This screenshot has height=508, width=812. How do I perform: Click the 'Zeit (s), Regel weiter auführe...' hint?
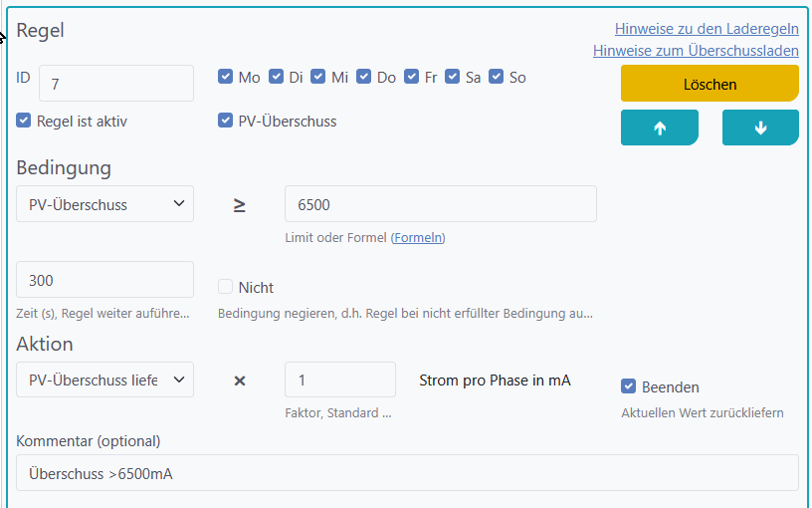point(102,314)
